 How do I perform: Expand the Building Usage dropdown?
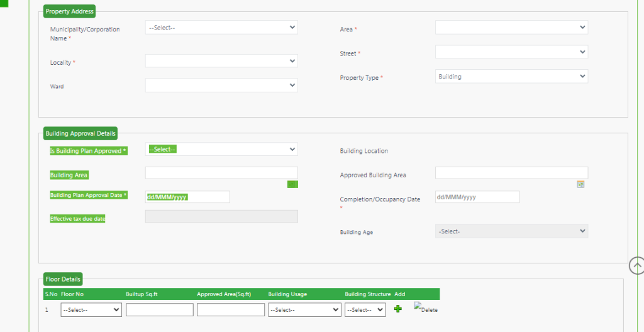(304, 310)
